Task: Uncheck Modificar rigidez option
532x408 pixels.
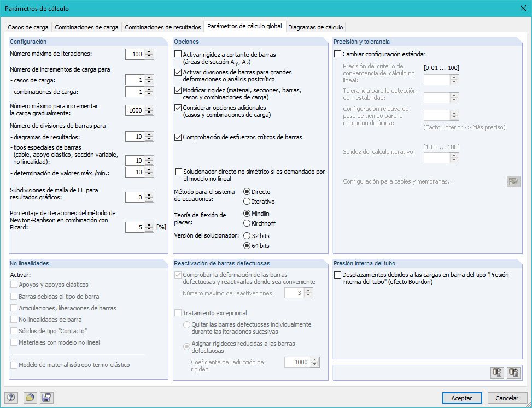Action: [178, 91]
